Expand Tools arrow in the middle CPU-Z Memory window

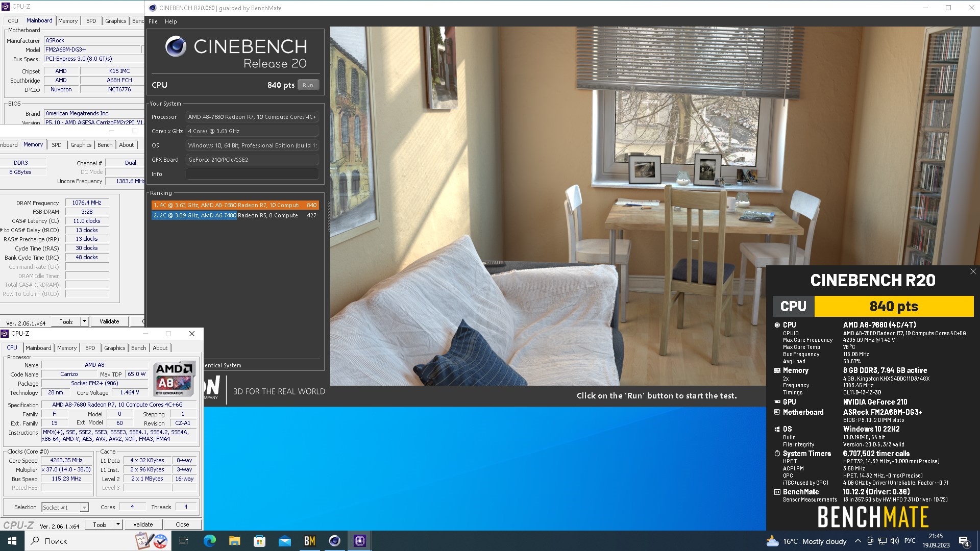click(x=84, y=321)
